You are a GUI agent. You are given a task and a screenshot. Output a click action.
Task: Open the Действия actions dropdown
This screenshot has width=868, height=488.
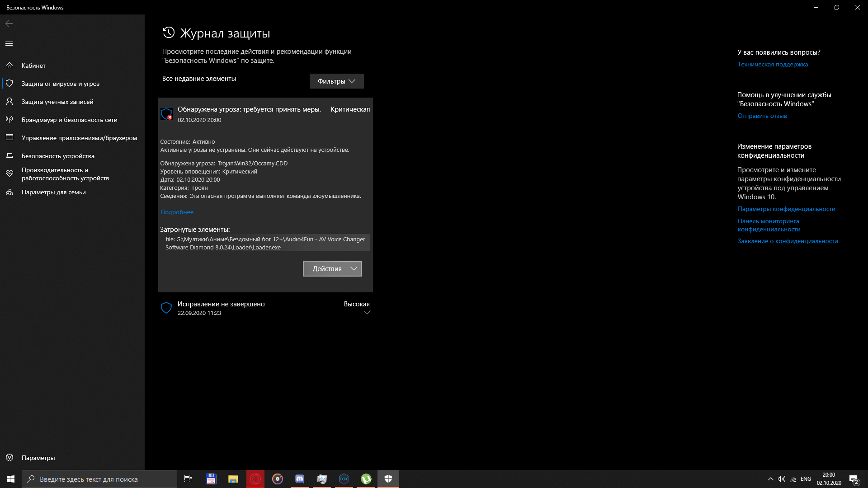click(332, 269)
